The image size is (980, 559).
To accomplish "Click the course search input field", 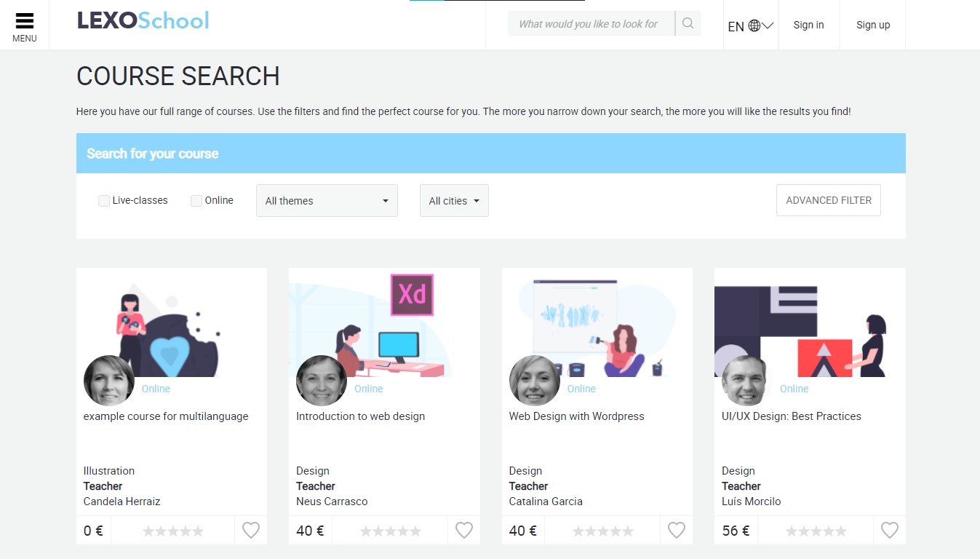I will pyautogui.click(x=591, y=23).
